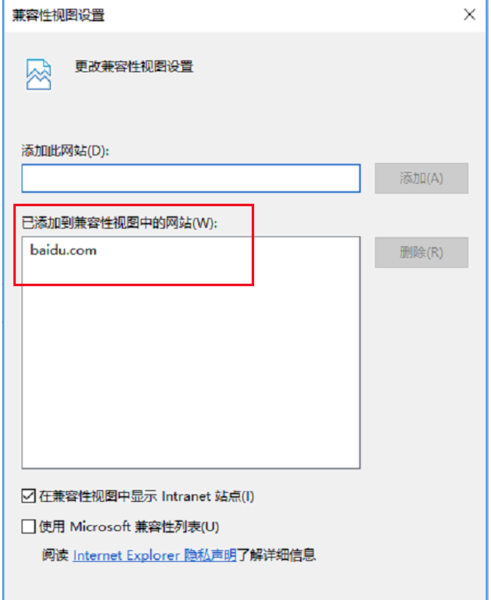Click the empty title bar area

tap(281, 15)
